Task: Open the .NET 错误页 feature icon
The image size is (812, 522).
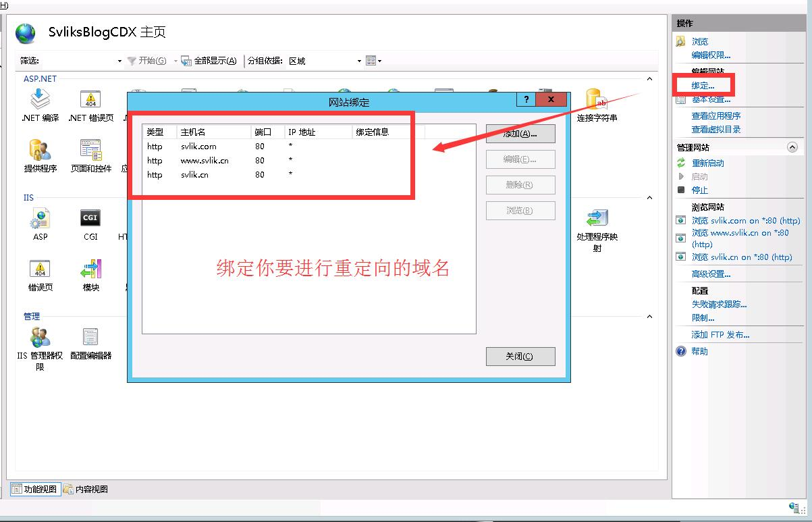Action: (91, 103)
